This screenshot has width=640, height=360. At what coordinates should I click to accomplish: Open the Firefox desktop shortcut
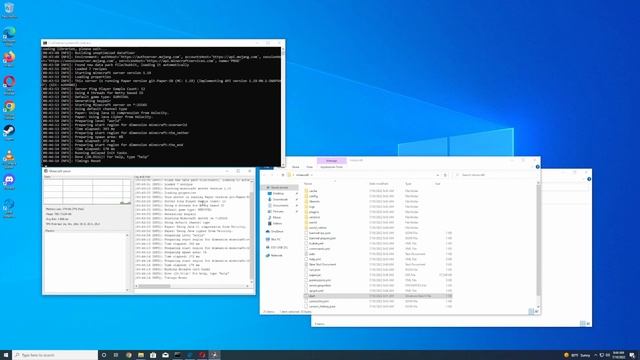[x=9, y=58]
